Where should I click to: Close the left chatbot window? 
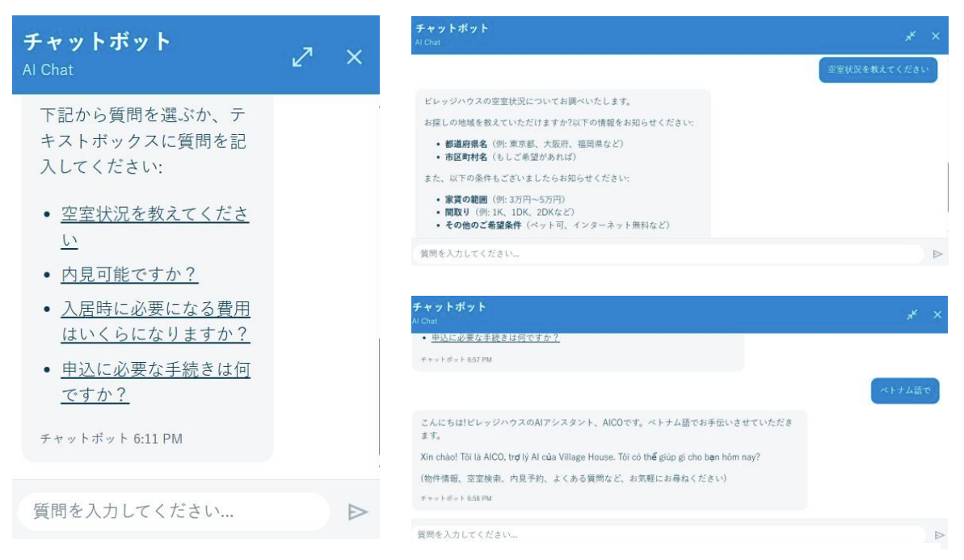point(354,57)
